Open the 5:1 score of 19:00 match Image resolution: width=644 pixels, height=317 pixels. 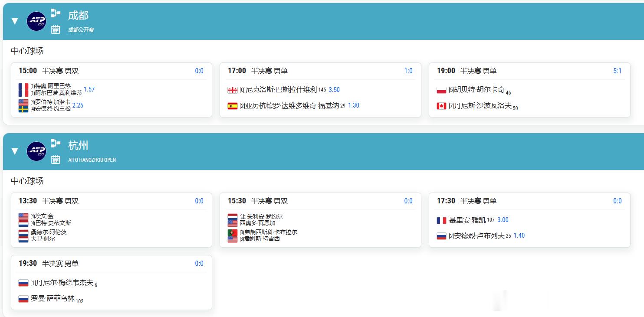pyautogui.click(x=617, y=71)
